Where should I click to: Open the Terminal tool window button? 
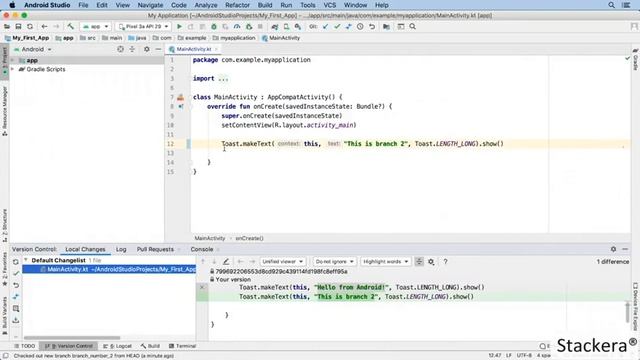[182, 346]
